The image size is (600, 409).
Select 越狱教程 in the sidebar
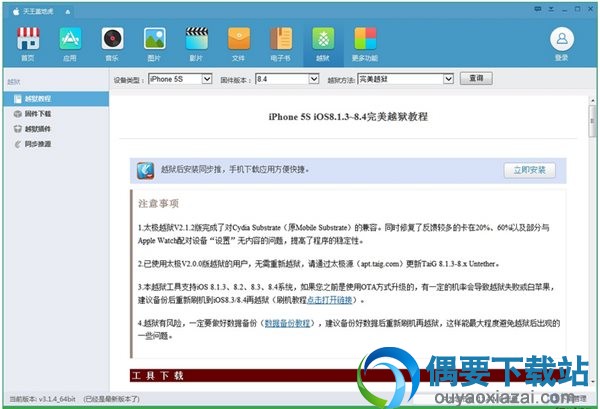(x=56, y=99)
